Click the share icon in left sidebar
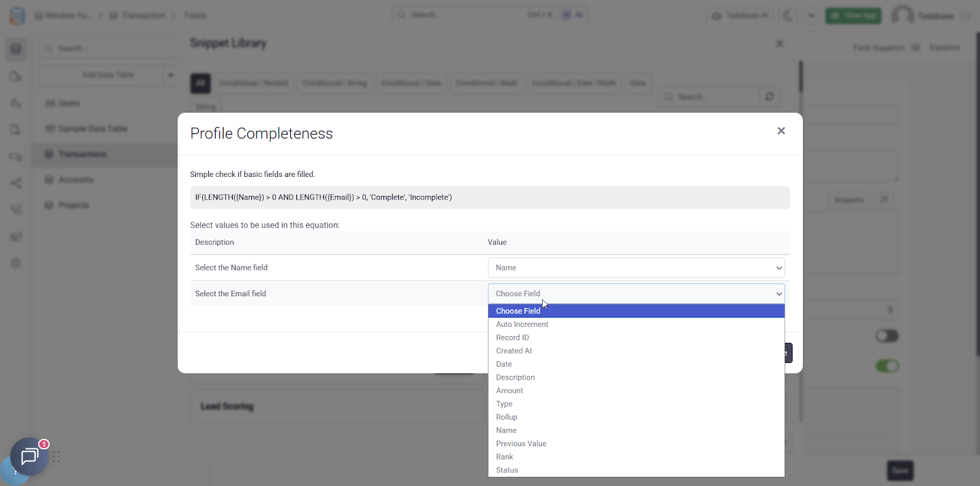The width and height of the screenshot is (980, 486). [x=16, y=183]
